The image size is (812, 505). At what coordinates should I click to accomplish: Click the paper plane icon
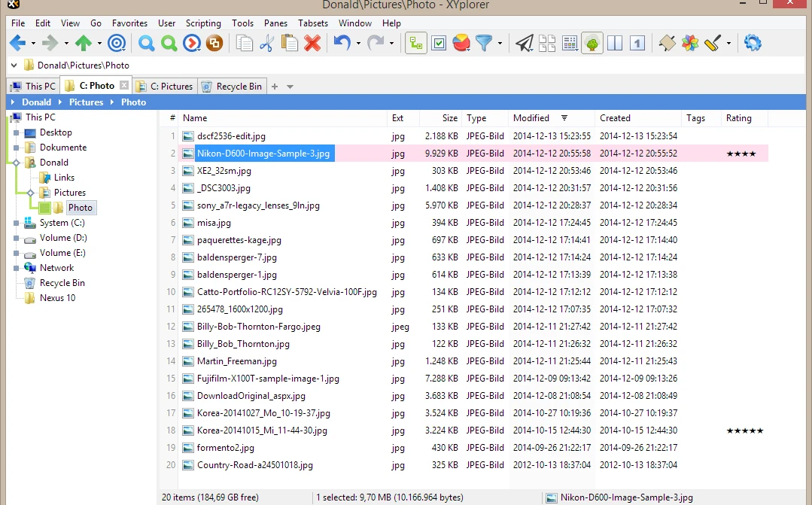[525, 43]
